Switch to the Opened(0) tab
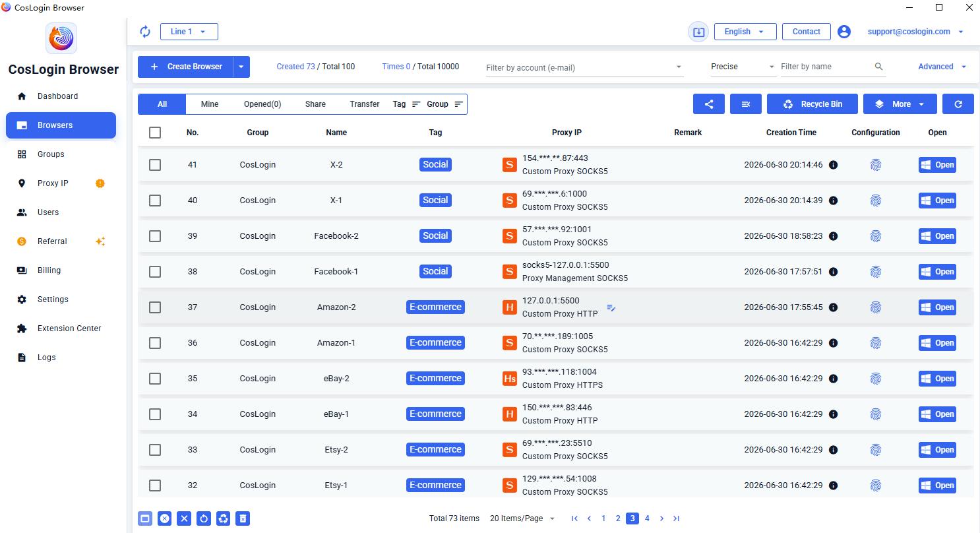This screenshot has height=533, width=980. tap(262, 104)
